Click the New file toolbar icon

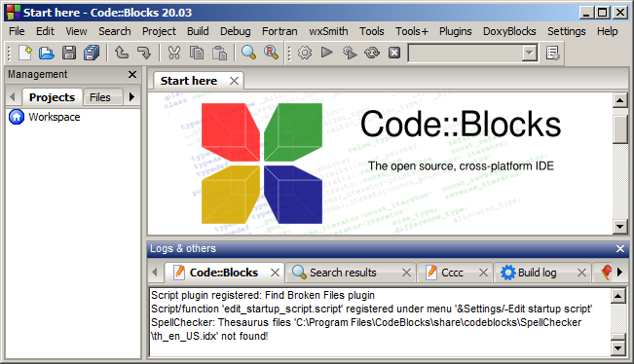(x=25, y=53)
